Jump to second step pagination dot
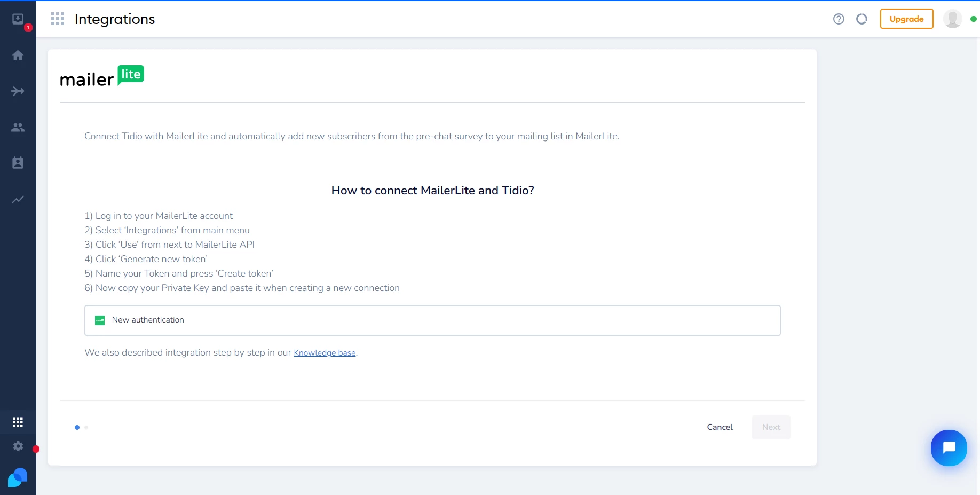The image size is (980, 495). click(x=86, y=427)
